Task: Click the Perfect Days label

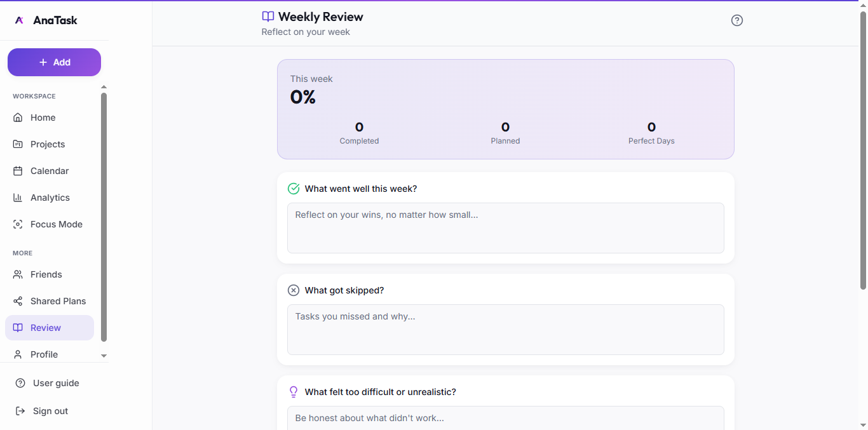Action: 651,141
